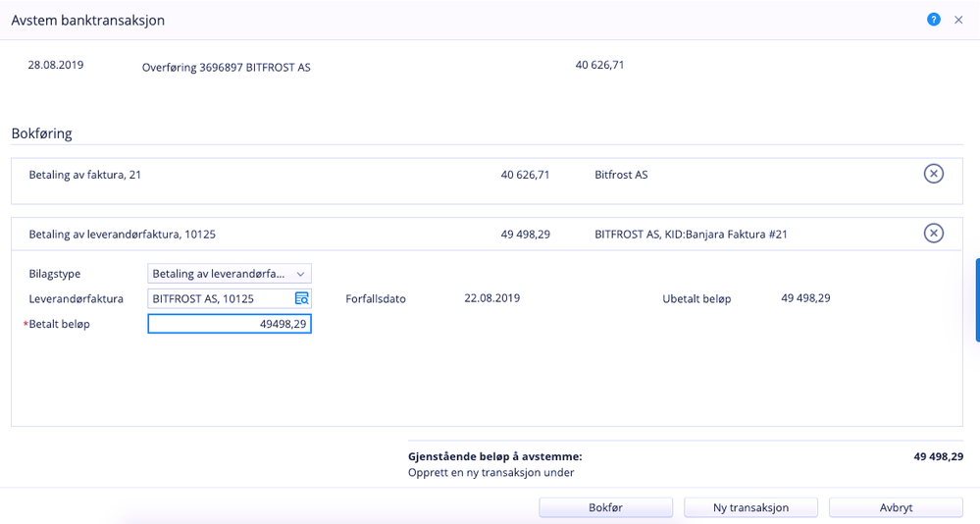This screenshot has height=524, width=980.
Task: Click the Ubetalt beløp value 49 498,29
Action: click(x=805, y=298)
